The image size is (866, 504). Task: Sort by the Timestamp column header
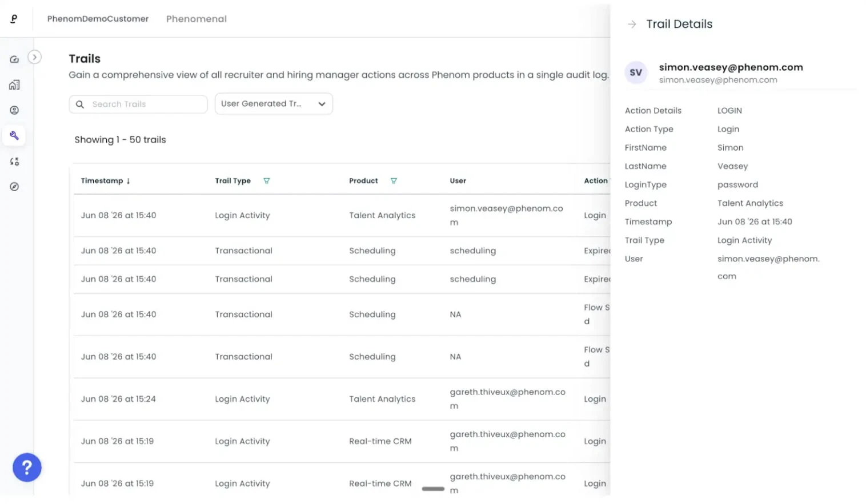[102, 181]
